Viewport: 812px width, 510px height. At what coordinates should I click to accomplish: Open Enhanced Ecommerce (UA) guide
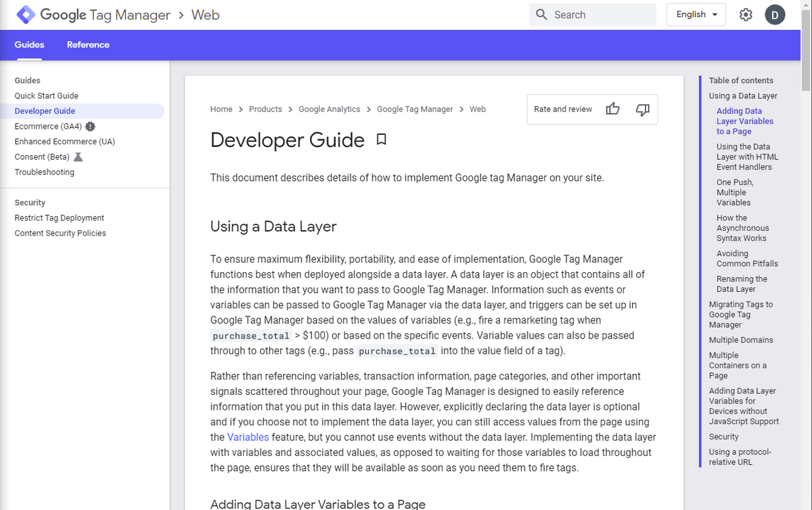tap(65, 142)
